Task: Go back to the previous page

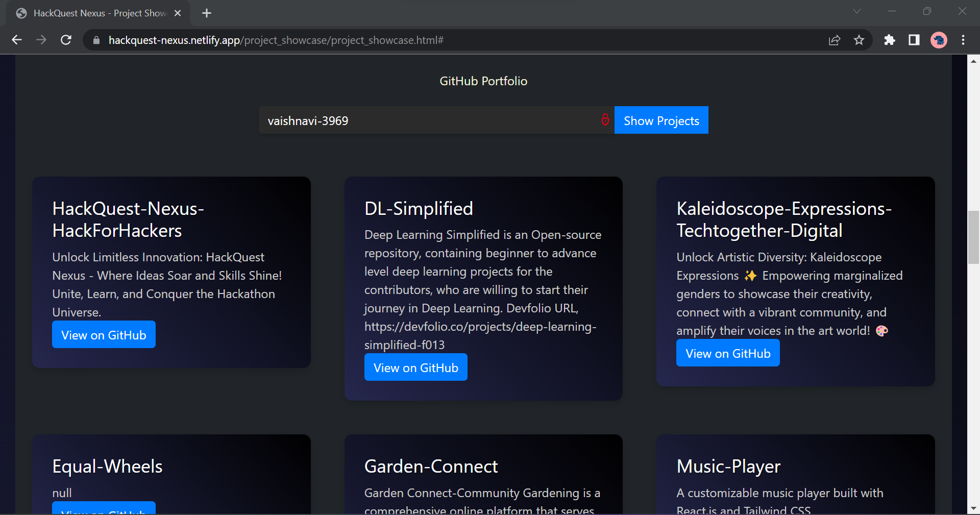Action: [17, 40]
